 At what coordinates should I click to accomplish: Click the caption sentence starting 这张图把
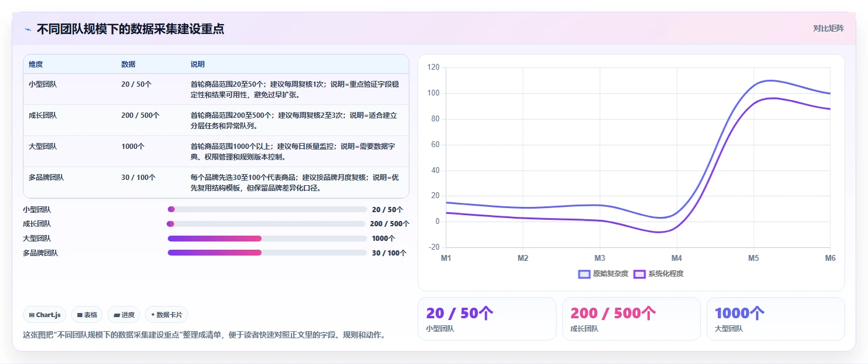pyautogui.click(x=204, y=335)
